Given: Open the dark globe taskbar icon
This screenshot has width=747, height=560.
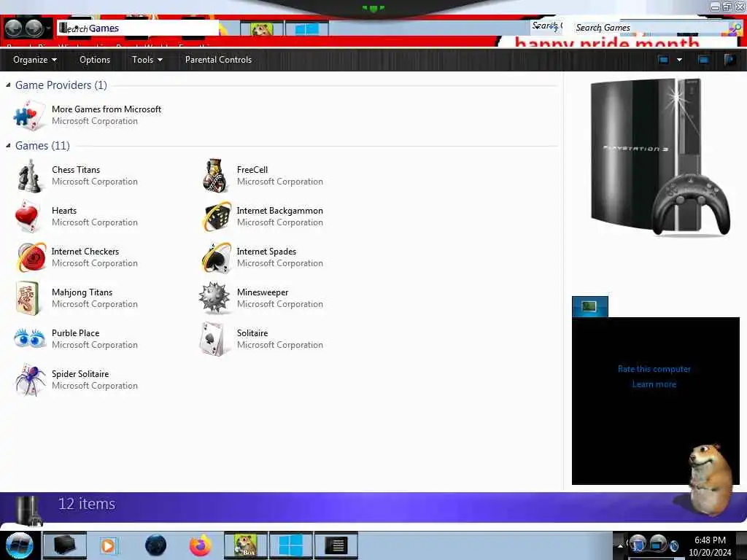Looking at the screenshot, I should (156, 545).
